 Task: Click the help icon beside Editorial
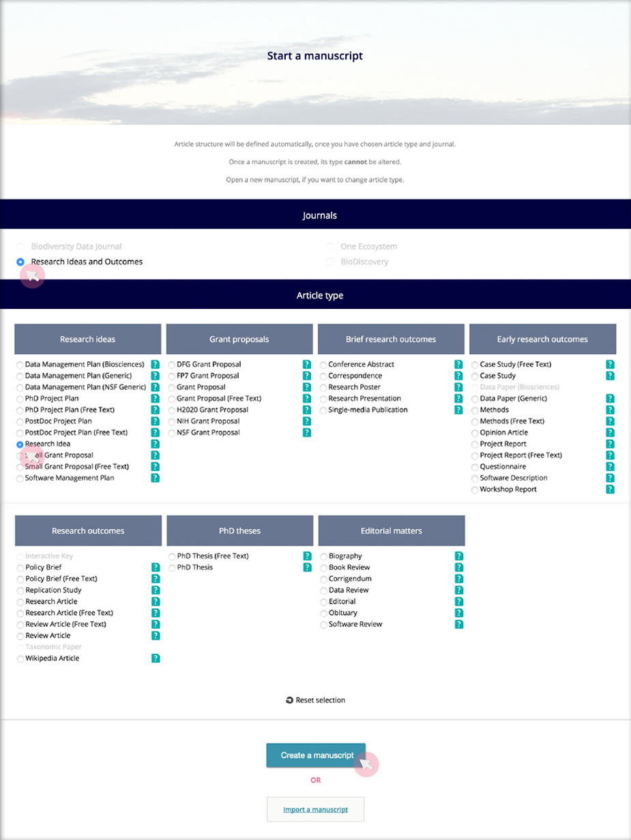458,602
